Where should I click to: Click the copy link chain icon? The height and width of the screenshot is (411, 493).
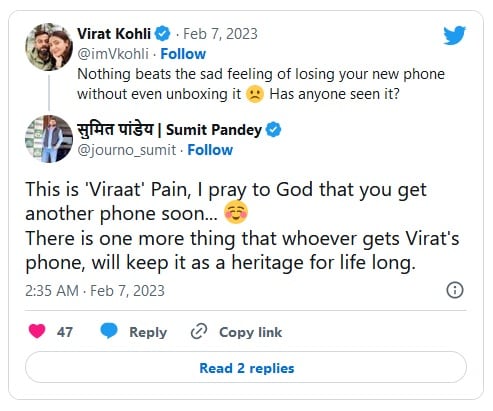(x=199, y=331)
